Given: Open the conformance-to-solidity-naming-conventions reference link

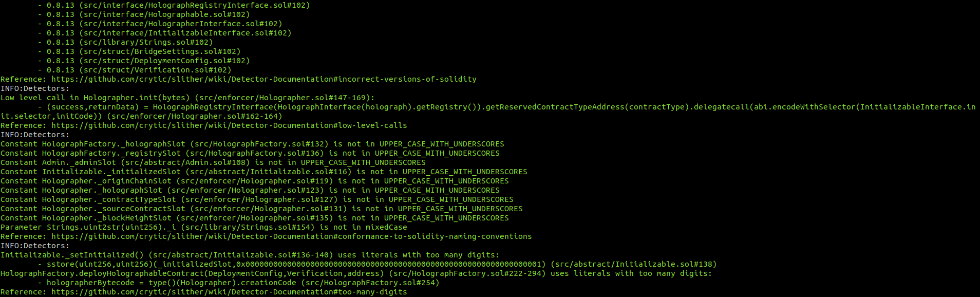Looking at the screenshot, I should pyautogui.click(x=291, y=236).
